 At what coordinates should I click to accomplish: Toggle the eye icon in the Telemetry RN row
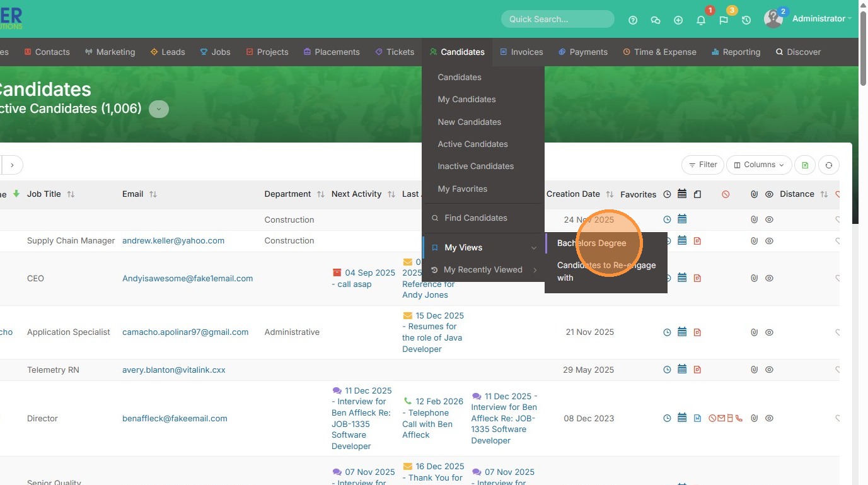(769, 370)
